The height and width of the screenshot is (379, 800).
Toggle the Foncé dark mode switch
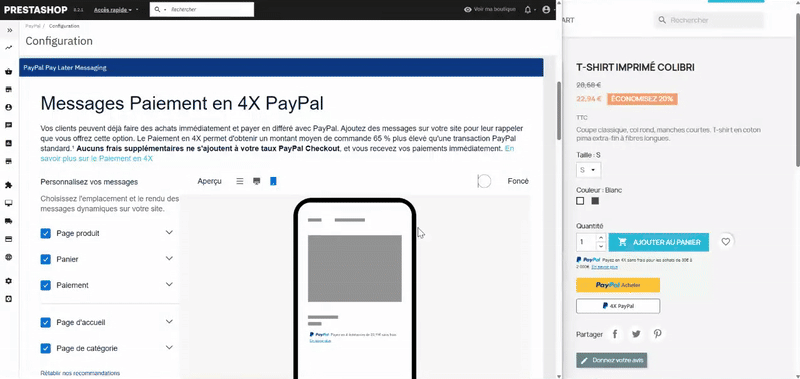pyautogui.click(x=484, y=181)
